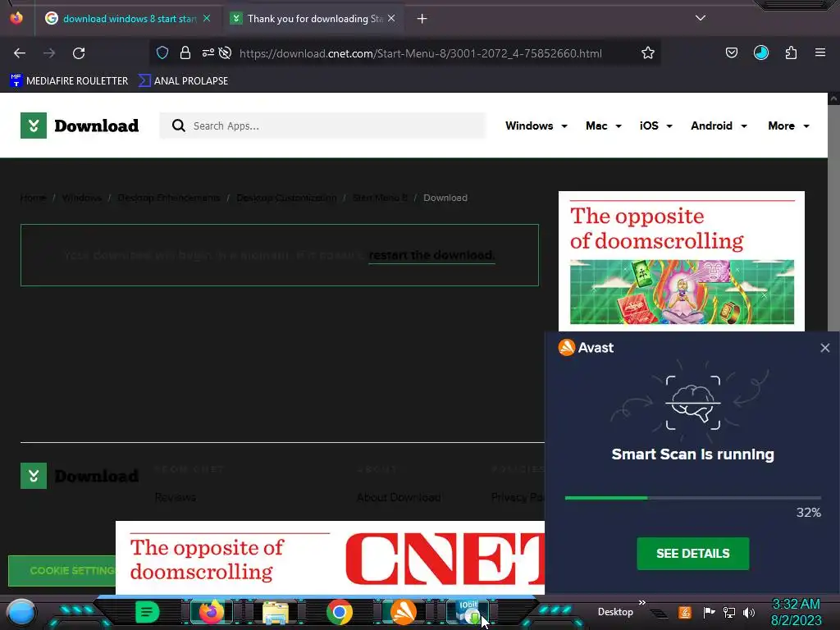Expand Desktop toolbar double chevron
840x630 pixels.
641,602
